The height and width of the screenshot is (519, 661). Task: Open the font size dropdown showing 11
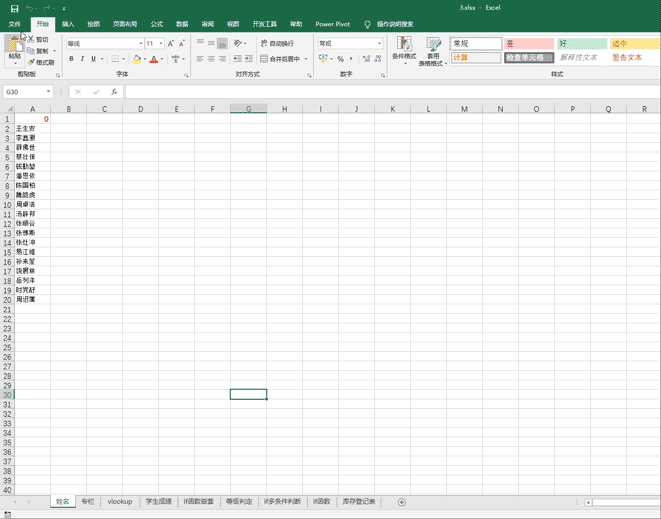click(x=161, y=43)
